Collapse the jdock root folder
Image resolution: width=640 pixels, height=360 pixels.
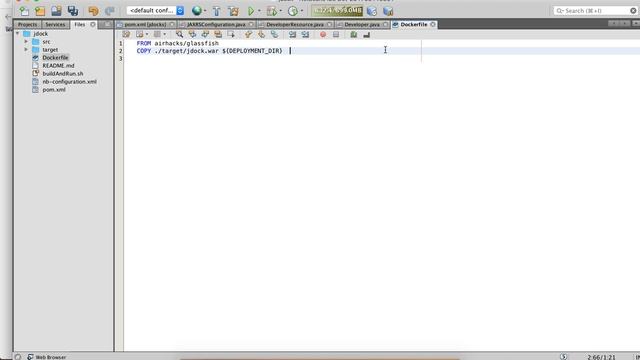[x=18, y=33]
